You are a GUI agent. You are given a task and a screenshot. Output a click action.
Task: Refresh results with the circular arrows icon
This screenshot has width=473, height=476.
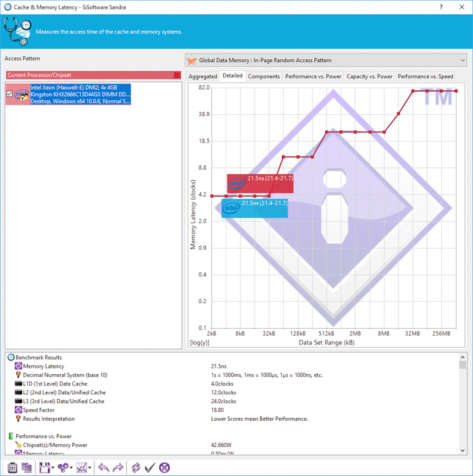136,467
